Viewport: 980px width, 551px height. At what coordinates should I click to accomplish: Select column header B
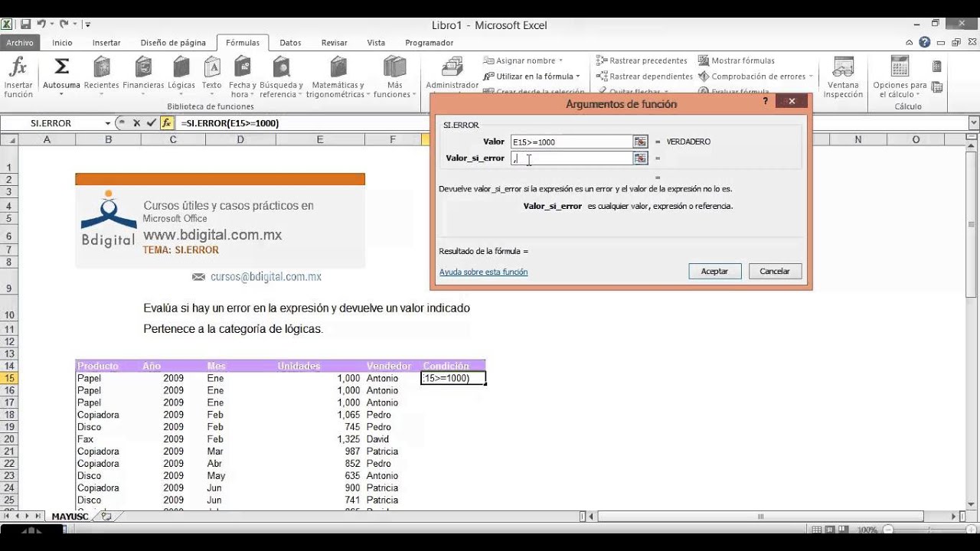tap(108, 139)
